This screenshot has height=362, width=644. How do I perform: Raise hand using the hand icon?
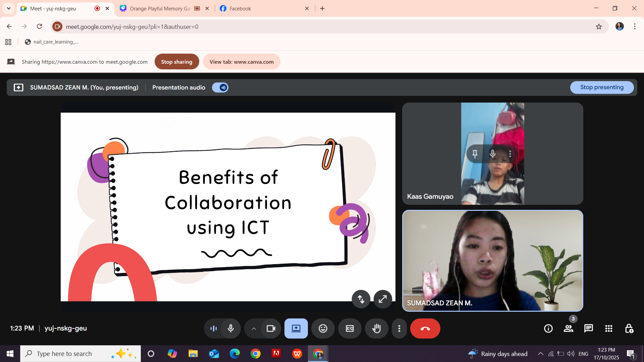click(x=376, y=328)
